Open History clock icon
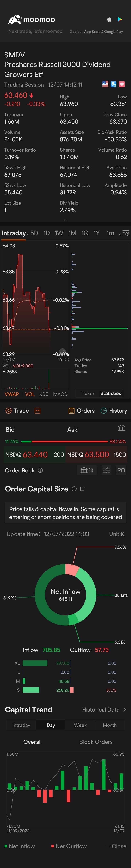This screenshot has height=868, width=131. (104, 410)
